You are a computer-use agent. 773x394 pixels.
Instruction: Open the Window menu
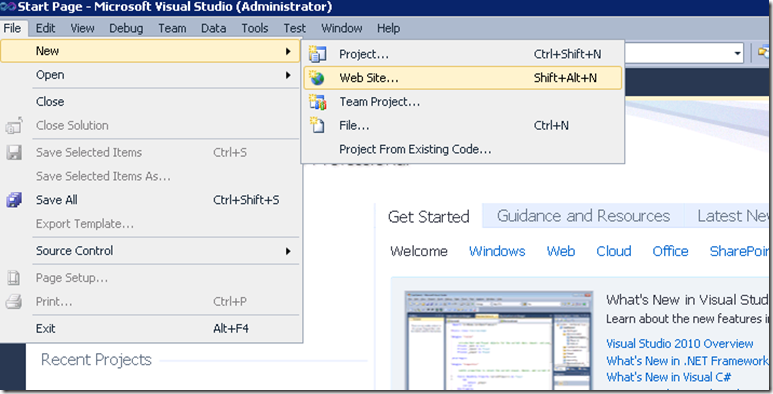point(342,28)
